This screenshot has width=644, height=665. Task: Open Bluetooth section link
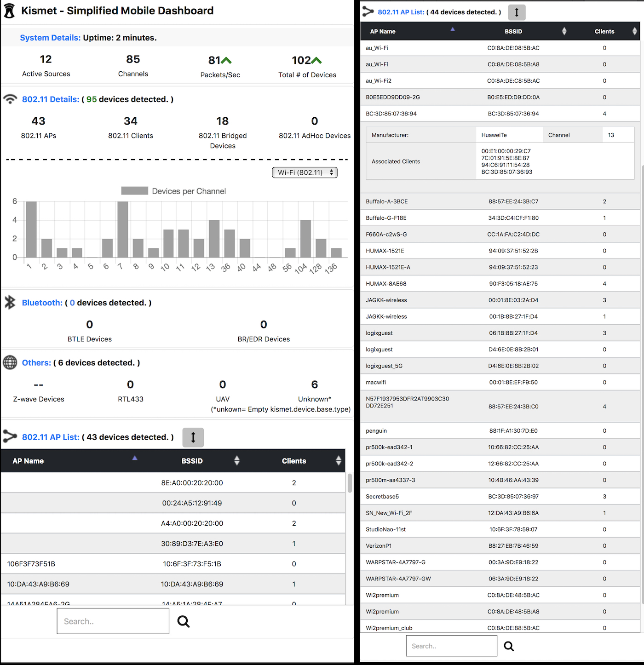pyautogui.click(x=42, y=303)
